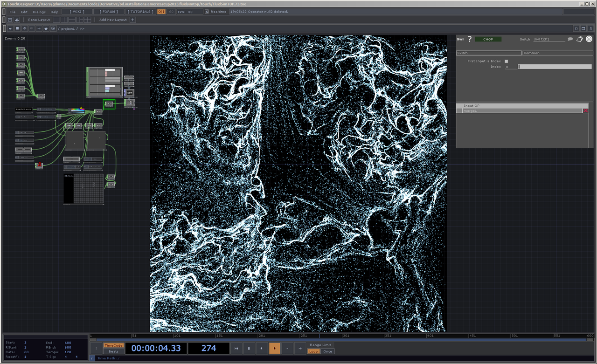Click the home network icon in path bar
Image resolution: width=597 pixels, height=364 pixels.
[53, 28]
